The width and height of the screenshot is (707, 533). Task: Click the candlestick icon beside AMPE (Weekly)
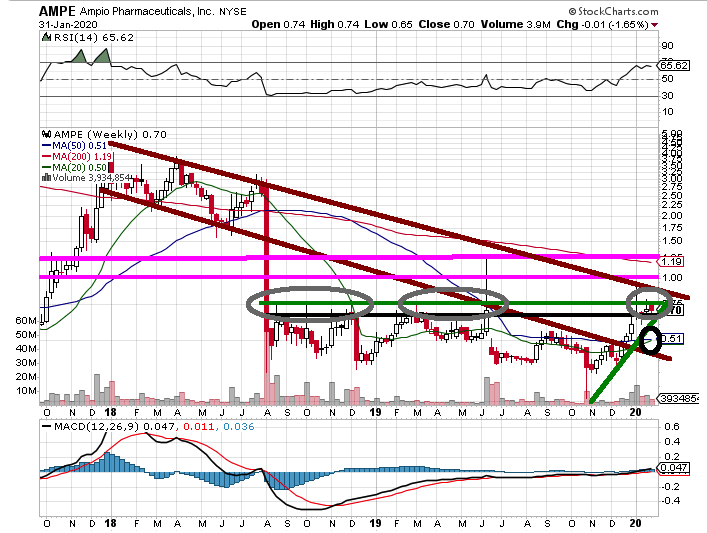point(46,134)
